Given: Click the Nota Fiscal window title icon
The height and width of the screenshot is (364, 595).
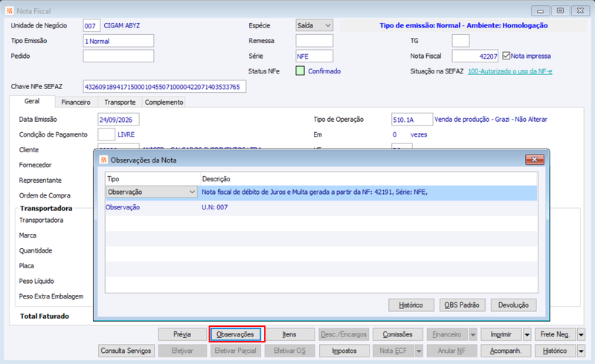Looking at the screenshot, I should click(10, 10).
